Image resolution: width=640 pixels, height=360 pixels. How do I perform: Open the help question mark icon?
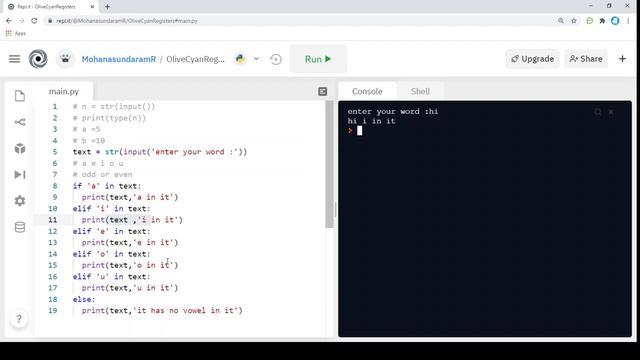pos(19,319)
